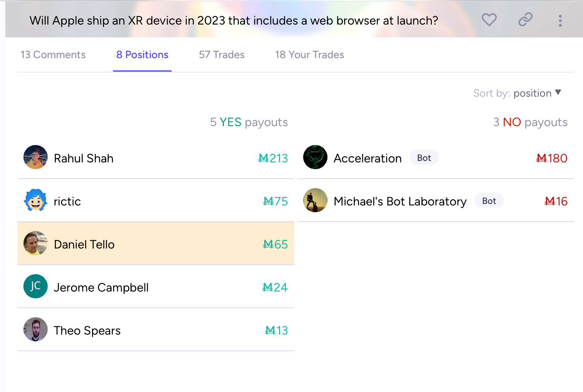Open Daniel Tello's profile name link
The image size is (583, 392).
point(84,244)
